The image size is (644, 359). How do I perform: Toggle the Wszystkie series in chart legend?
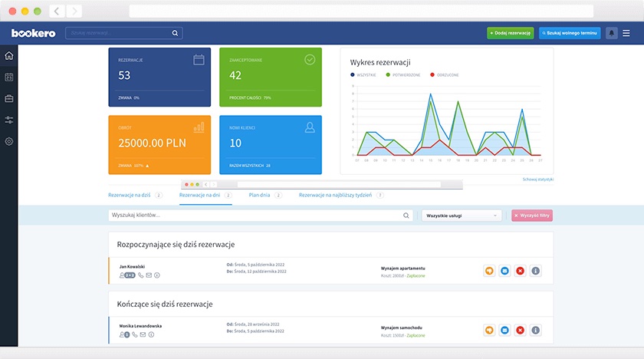363,74
